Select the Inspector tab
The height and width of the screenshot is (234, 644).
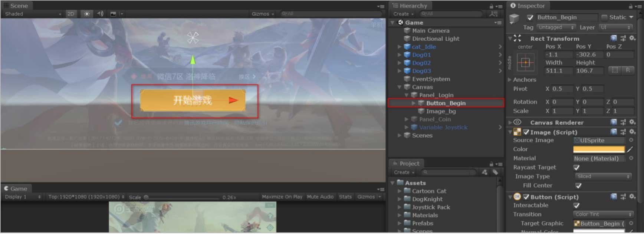coord(528,6)
